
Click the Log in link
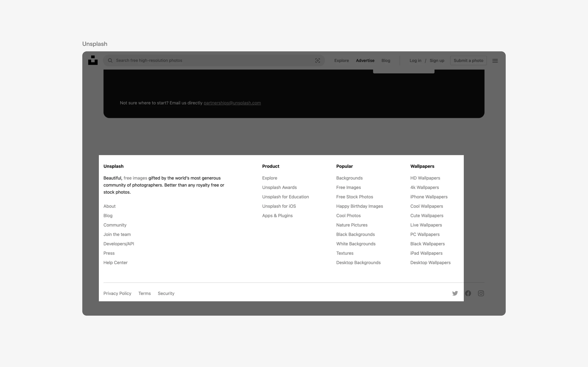point(415,60)
